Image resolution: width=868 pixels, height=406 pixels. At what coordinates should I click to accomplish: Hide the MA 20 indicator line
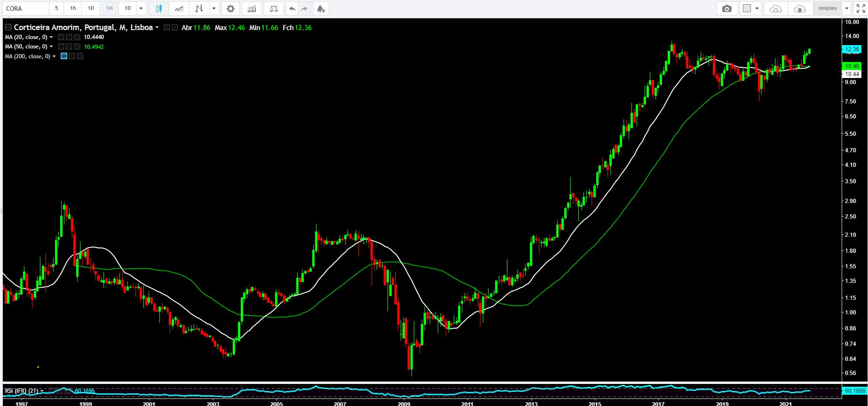pos(61,37)
